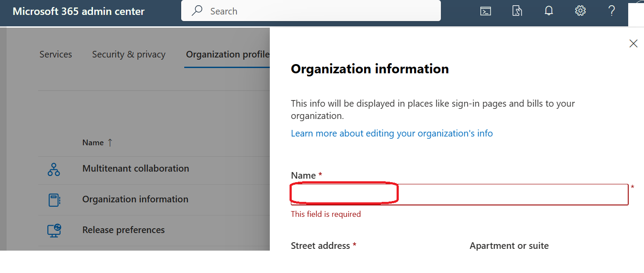Open the link about editing organization info
644x273 pixels.
(392, 133)
